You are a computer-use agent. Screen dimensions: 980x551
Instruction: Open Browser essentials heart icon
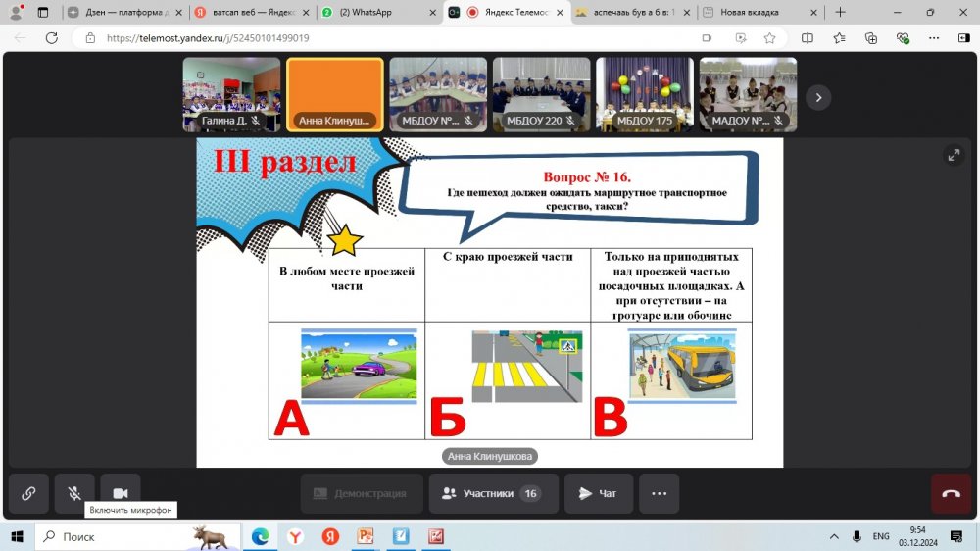tap(902, 38)
